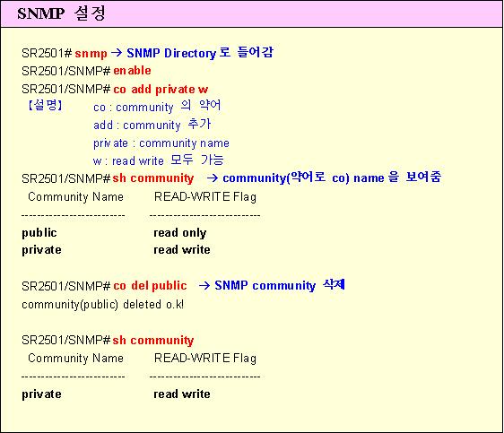Click the 'SR2501#' prompt on first line
Viewport: 504px width, 433px height.
(x=47, y=53)
